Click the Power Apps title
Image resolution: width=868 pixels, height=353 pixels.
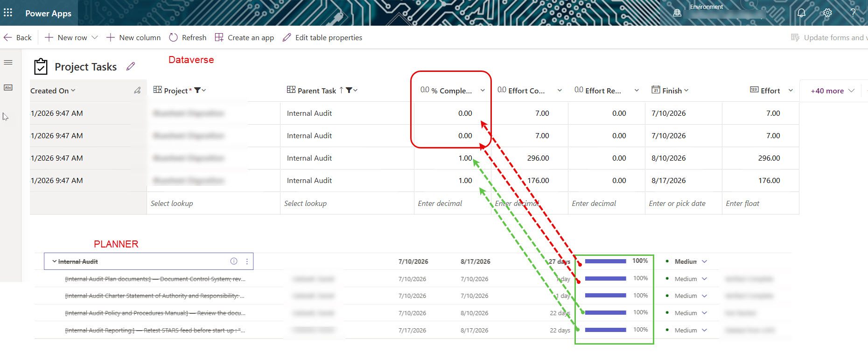(x=49, y=14)
